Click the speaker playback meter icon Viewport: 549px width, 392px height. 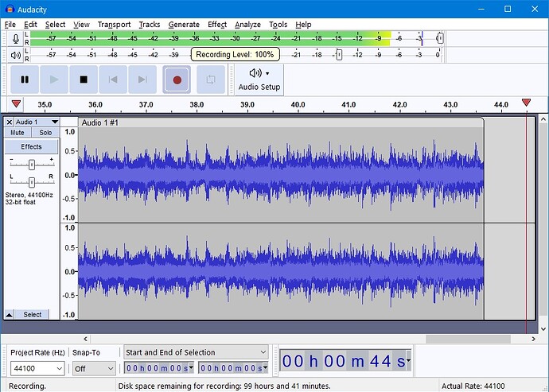[x=15, y=55]
